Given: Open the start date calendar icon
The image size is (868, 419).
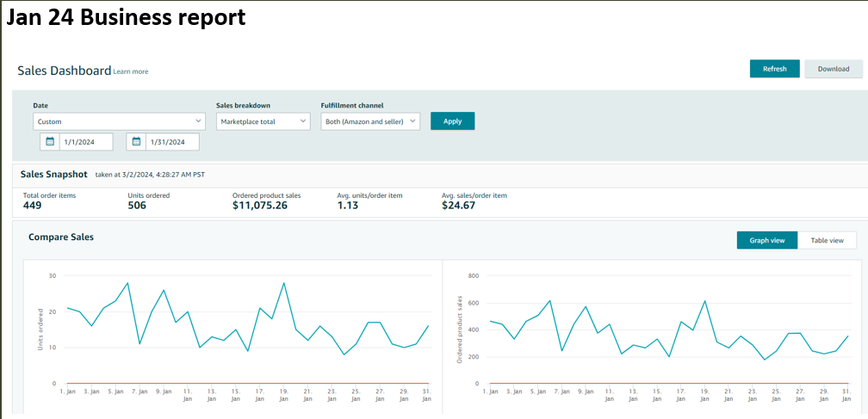Looking at the screenshot, I should tap(51, 142).
